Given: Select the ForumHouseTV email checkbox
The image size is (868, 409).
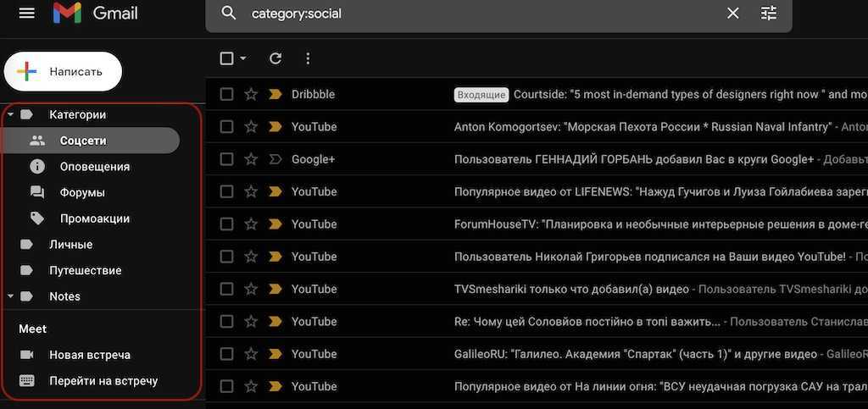Looking at the screenshot, I should pos(226,224).
